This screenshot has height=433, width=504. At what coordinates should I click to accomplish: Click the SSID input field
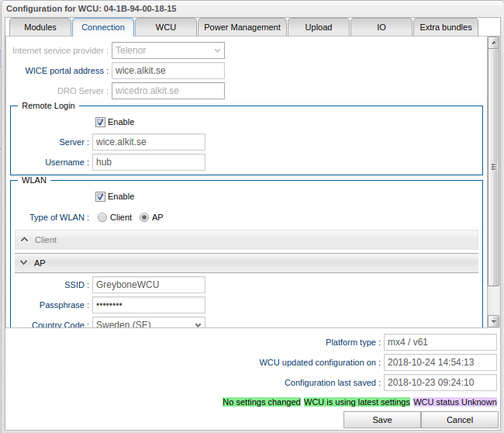(x=149, y=285)
